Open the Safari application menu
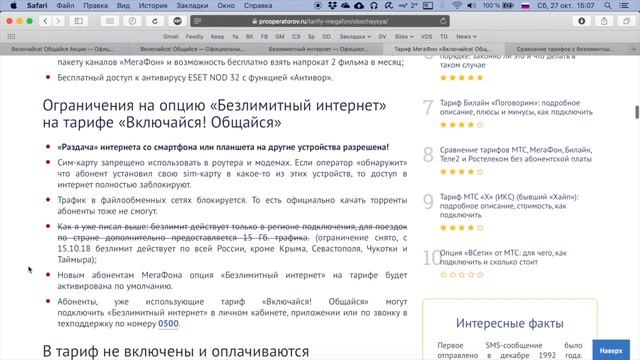640x360 pixels. 37,5
